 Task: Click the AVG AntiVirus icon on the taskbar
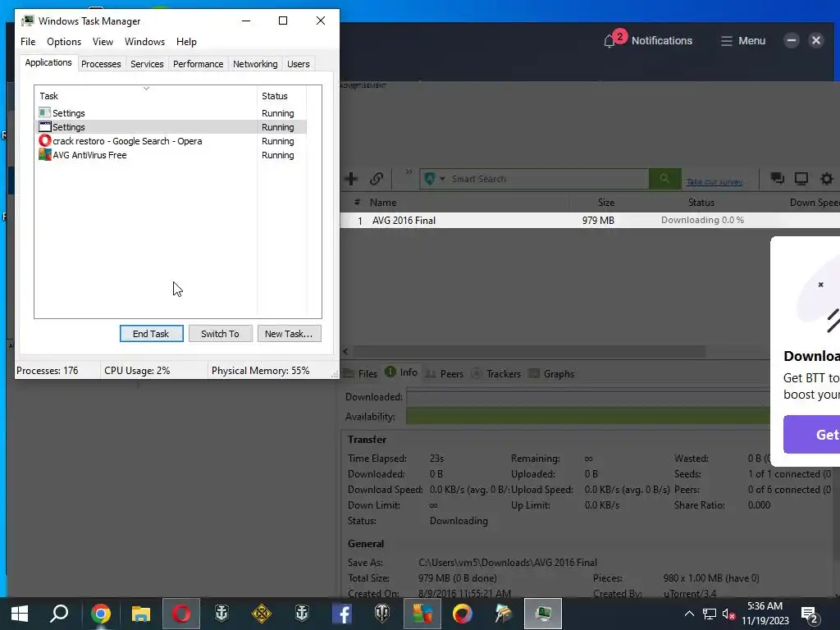[422, 614]
